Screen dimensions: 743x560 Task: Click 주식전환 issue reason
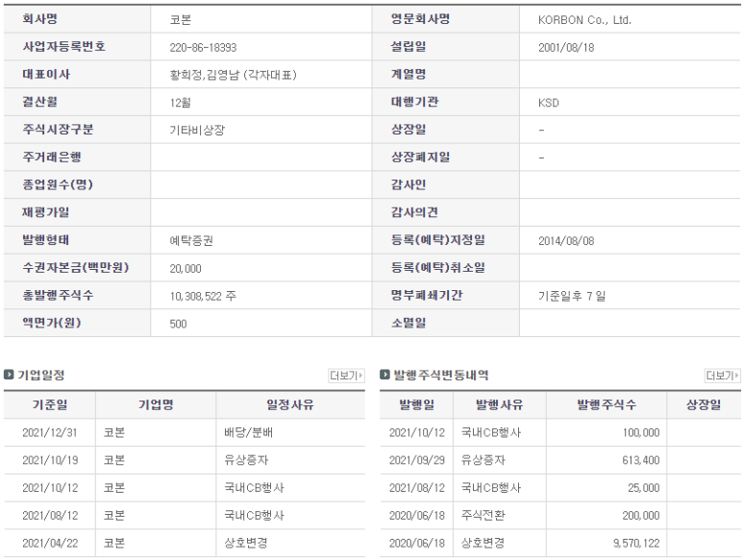pyautogui.click(x=483, y=516)
